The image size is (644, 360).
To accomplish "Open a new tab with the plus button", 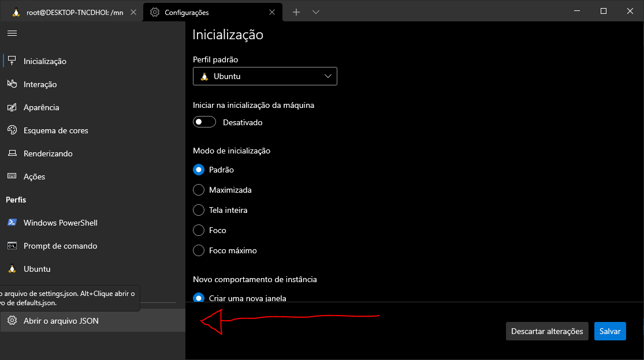I will click(x=296, y=12).
